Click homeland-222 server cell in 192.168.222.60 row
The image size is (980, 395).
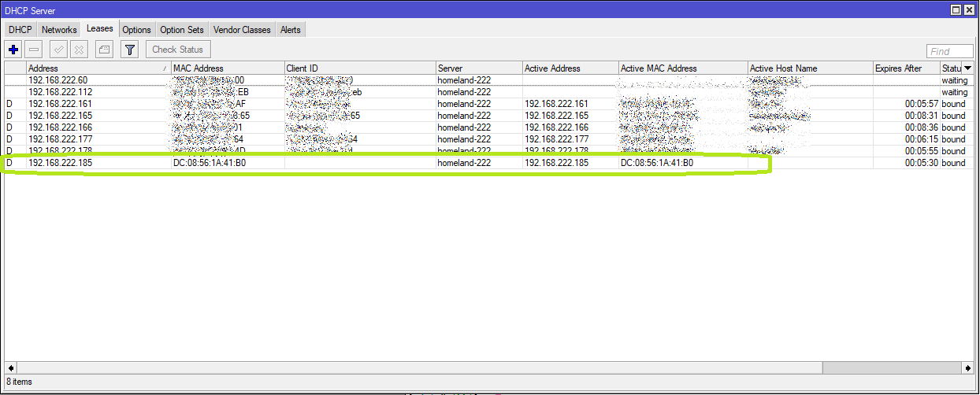click(464, 80)
